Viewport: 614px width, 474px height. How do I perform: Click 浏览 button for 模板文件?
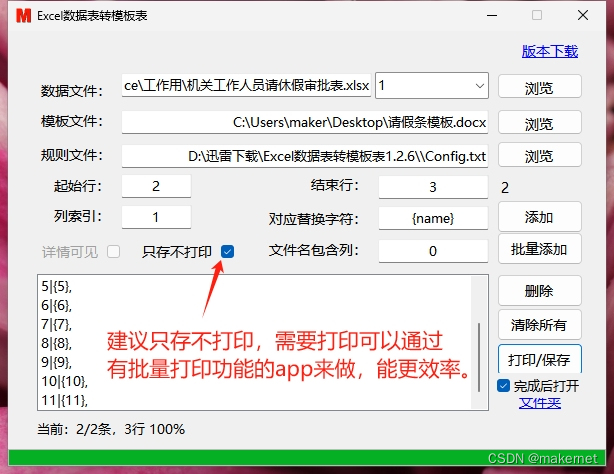[x=540, y=123]
